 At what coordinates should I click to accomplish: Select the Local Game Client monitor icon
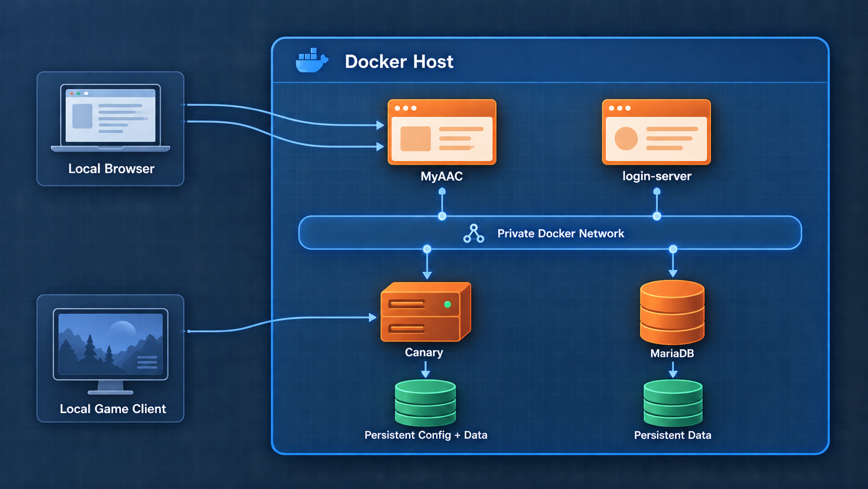(x=111, y=351)
